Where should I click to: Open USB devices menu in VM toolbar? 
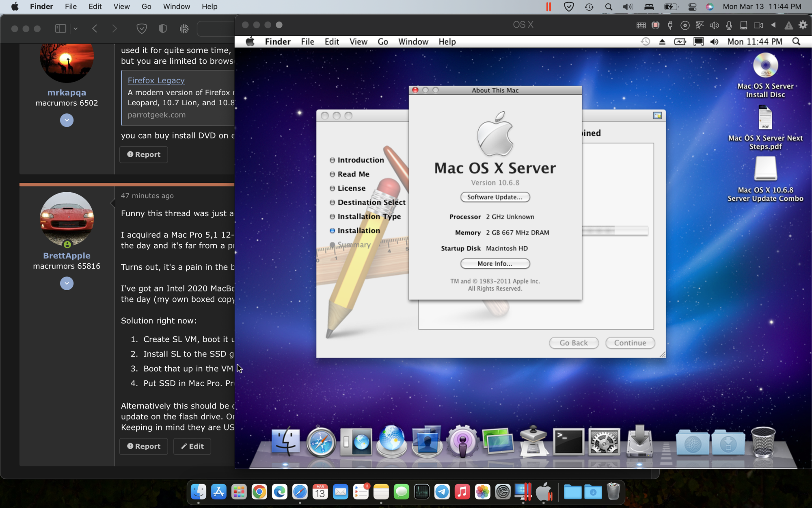click(x=670, y=25)
